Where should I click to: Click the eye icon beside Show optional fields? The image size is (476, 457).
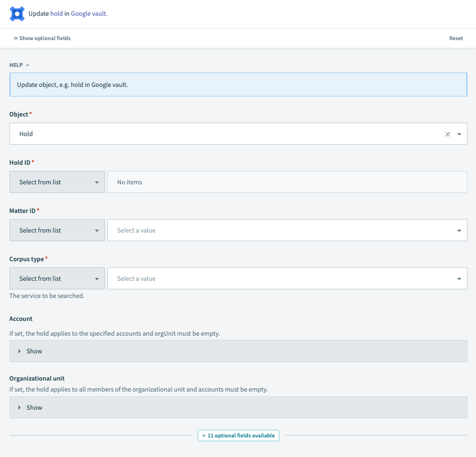pos(15,38)
